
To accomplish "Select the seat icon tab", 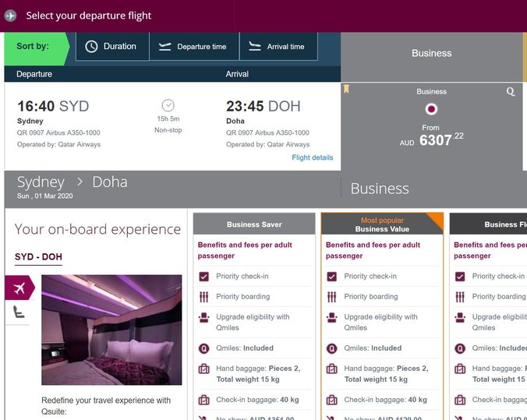I will pyautogui.click(x=19, y=312).
